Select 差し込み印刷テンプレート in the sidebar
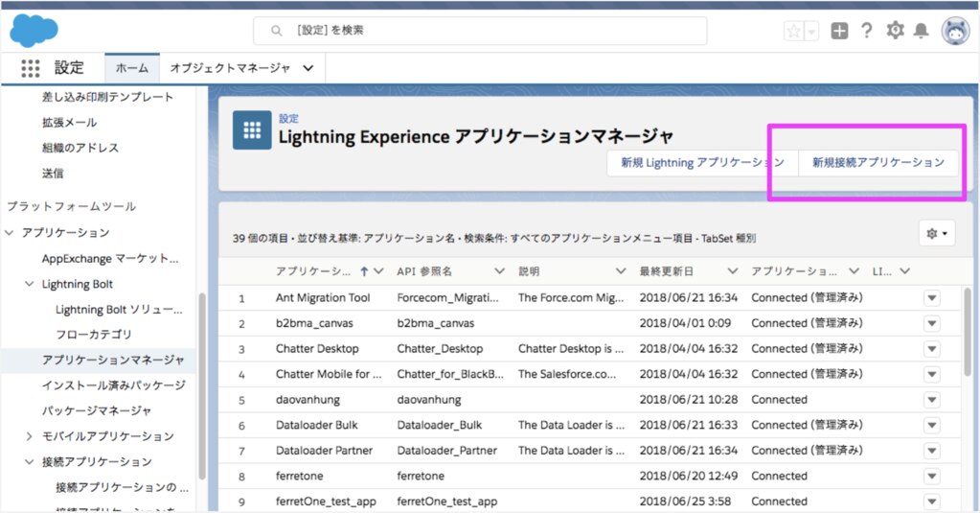The height and width of the screenshot is (513, 980). tap(107, 97)
